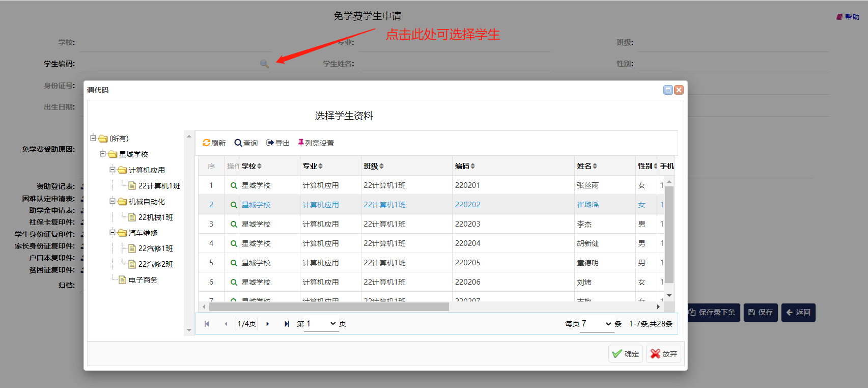Screen dimensions: 868x388
Task: Click the view magnifier icon in row 6
Action: [234, 282]
